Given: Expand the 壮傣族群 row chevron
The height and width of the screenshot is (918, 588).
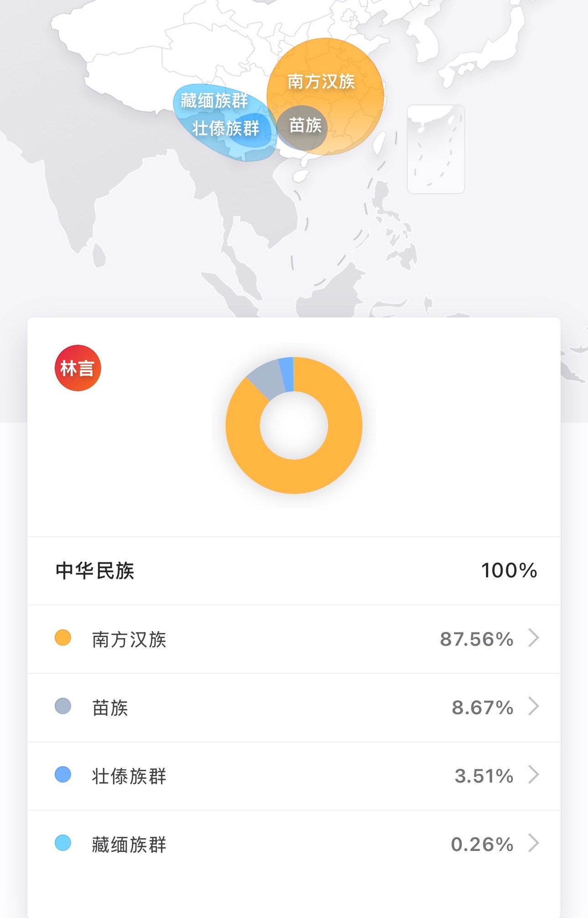Looking at the screenshot, I should coord(533,775).
